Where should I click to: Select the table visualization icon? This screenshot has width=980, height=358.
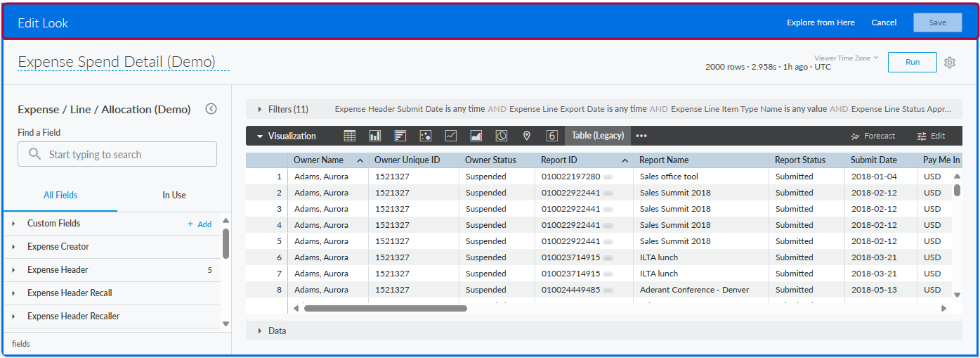[349, 136]
